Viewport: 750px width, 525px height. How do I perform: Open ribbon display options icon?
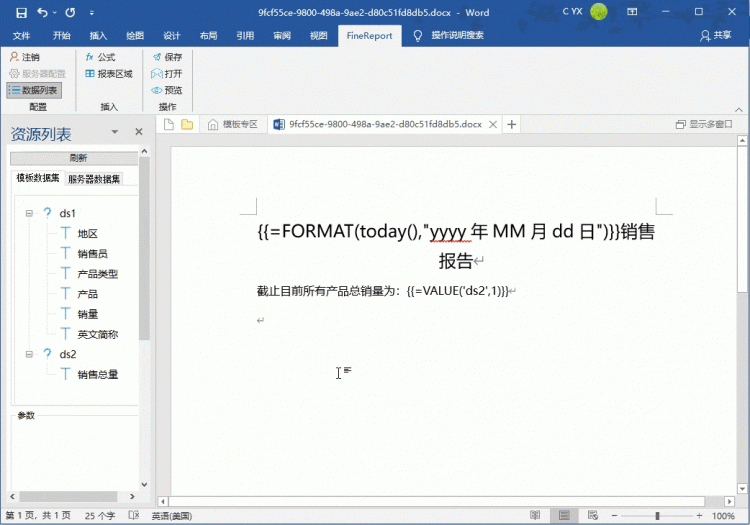632,12
